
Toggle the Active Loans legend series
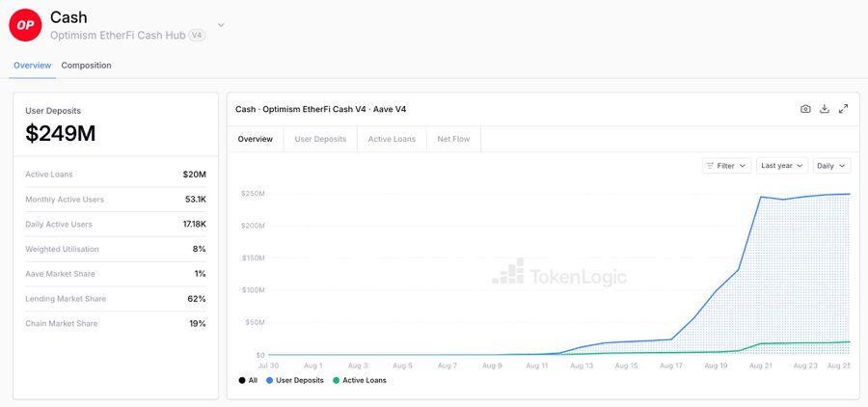pyautogui.click(x=360, y=380)
